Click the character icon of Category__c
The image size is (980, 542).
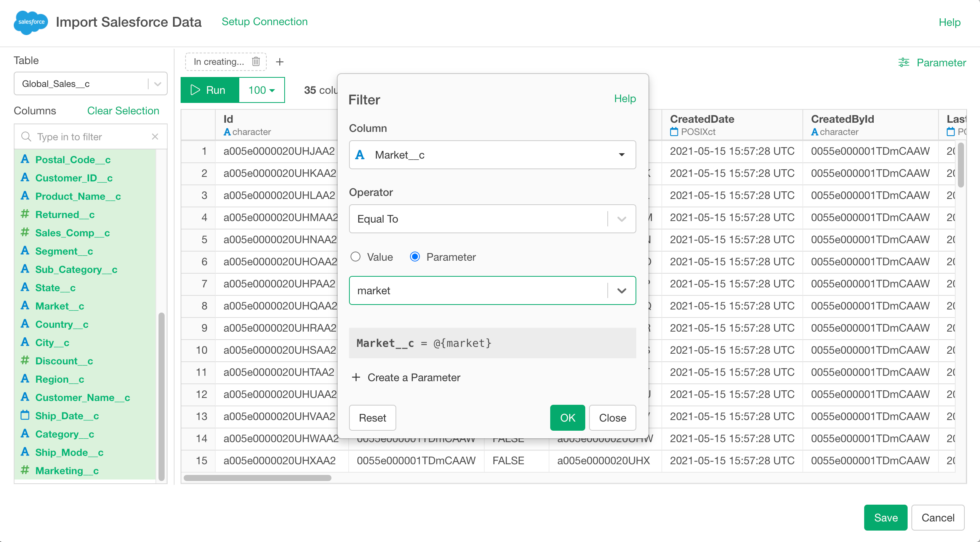25,434
